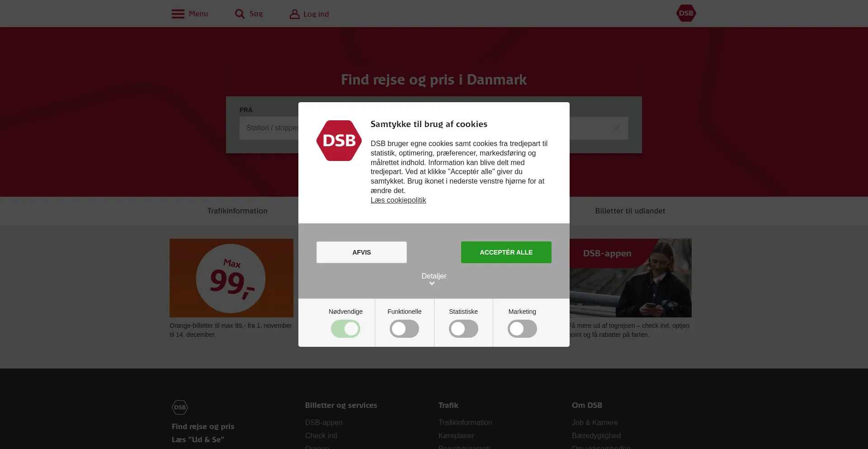Enable the Funktionelle cookies switch
This screenshot has height=449, width=868.
point(404,329)
